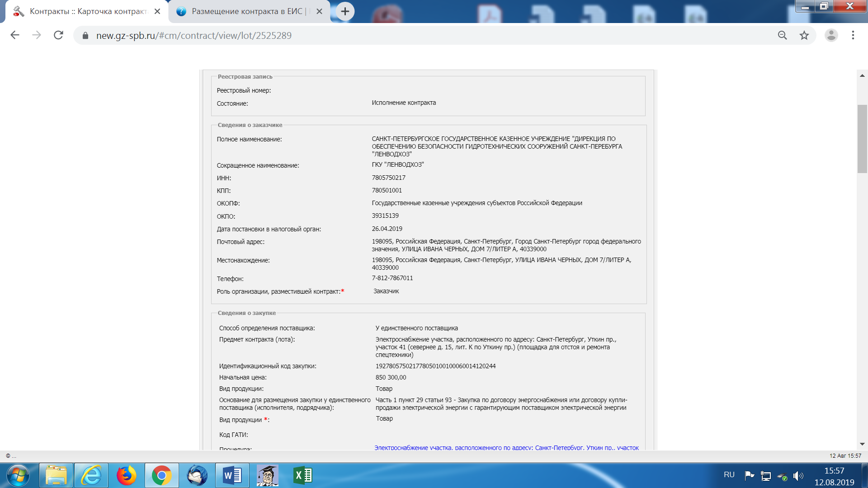868x488 pixels.
Task: Open the Chrome profile avatar
Action: point(831,35)
